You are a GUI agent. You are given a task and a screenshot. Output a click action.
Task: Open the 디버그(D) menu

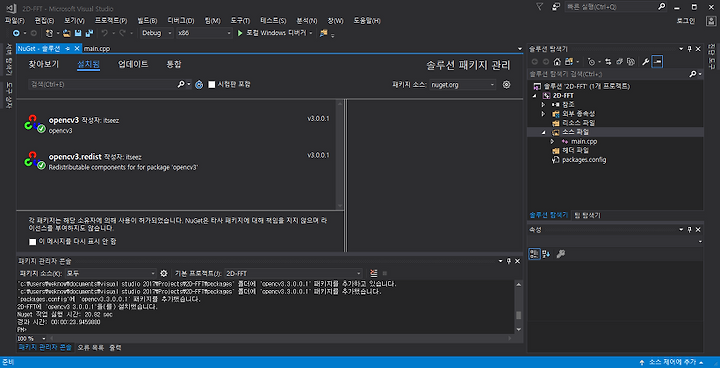pyautogui.click(x=180, y=21)
